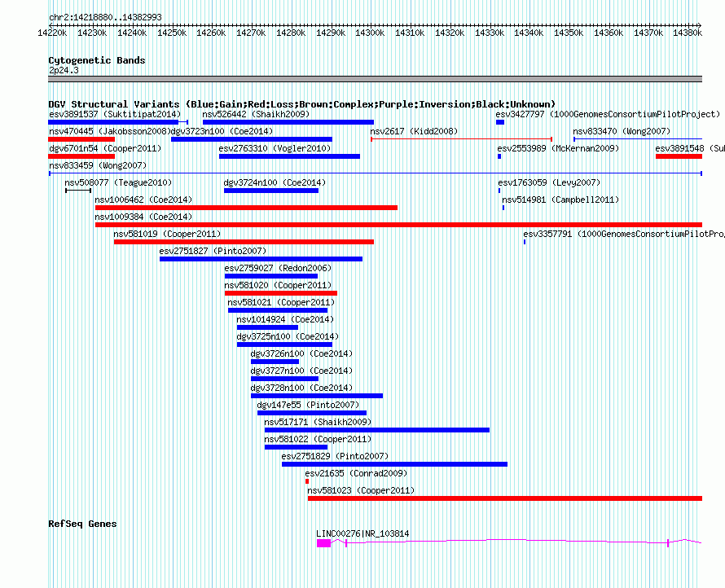Click the esv2553989 (McKernan2009) label
Viewport: 725px width, 588px height.
pyautogui.click(x=558, y=148)
